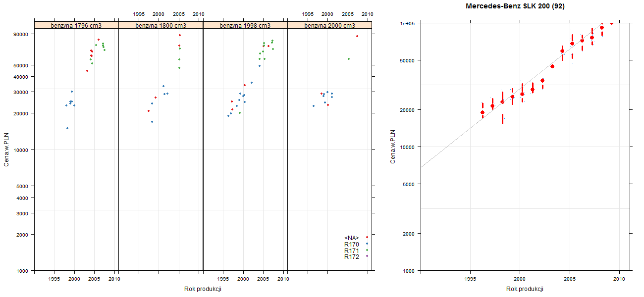
Task: Click the '2005' x-axis tick of the SLK 200 plot
Action: (570, 280)
